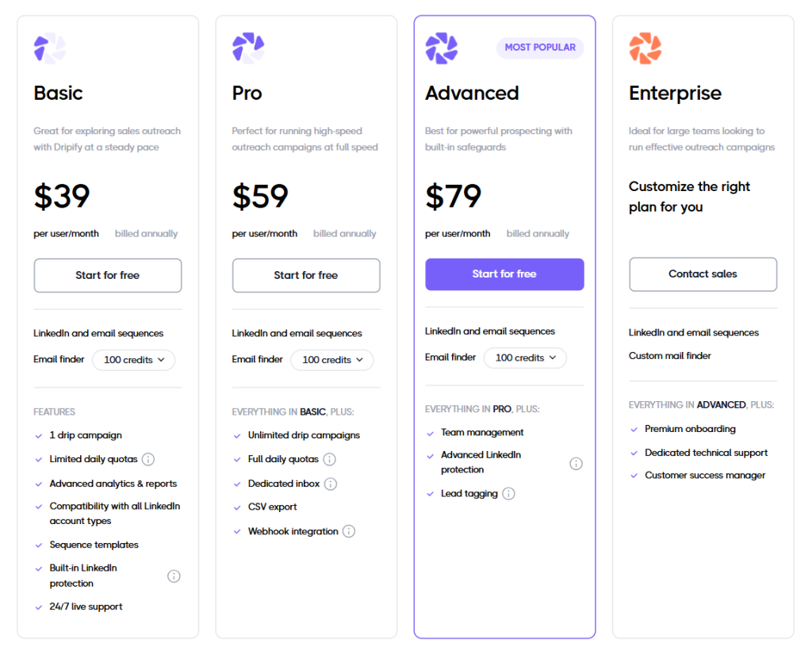Viewport: 812px width, 654px height.
Task: Open info details for Webhook integration
Action: coord(349,531)
